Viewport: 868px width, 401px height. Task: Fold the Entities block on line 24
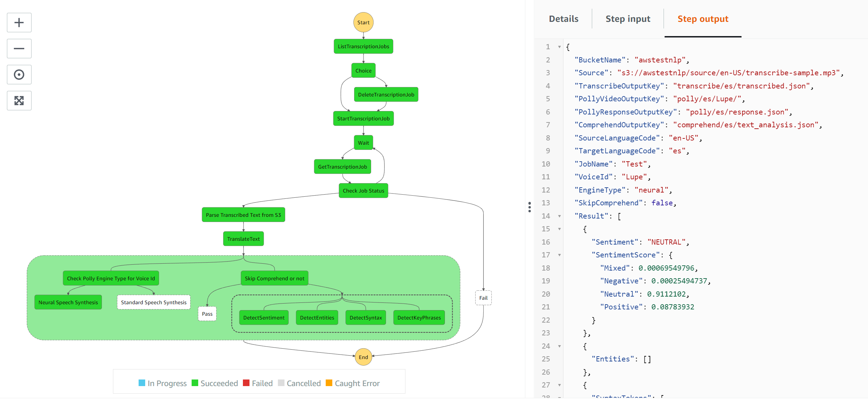[x=559, y=346]
